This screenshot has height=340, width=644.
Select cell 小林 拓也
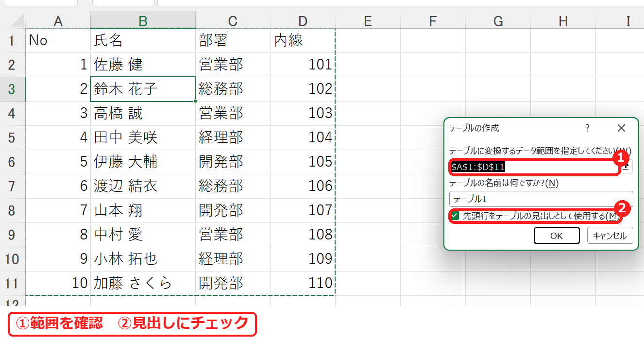point(143,259)
